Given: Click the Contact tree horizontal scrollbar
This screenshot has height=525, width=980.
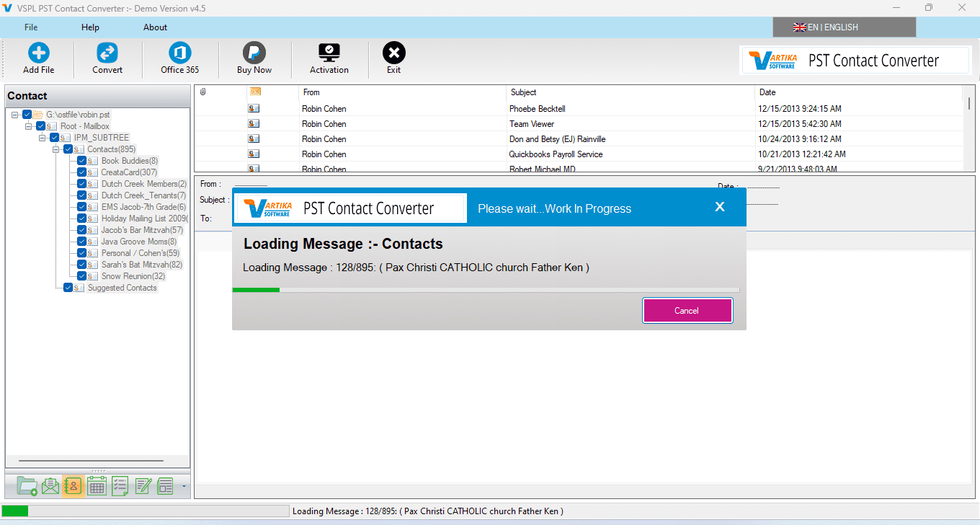Looking at the screenshot, I should 91,460.
